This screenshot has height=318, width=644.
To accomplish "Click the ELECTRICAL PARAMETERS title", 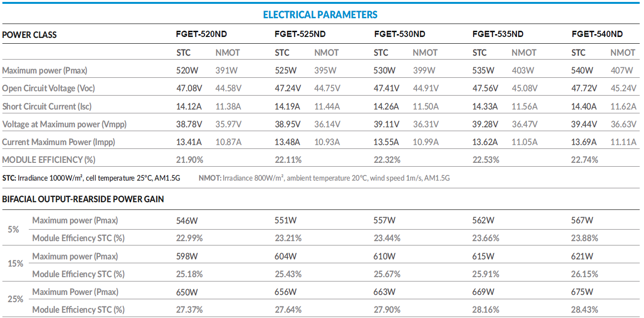I will click(320, 15).
